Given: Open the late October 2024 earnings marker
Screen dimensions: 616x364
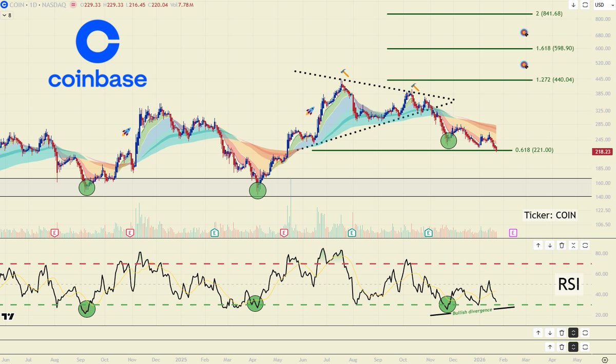Looking at the screenshot, I should [129, 233].
